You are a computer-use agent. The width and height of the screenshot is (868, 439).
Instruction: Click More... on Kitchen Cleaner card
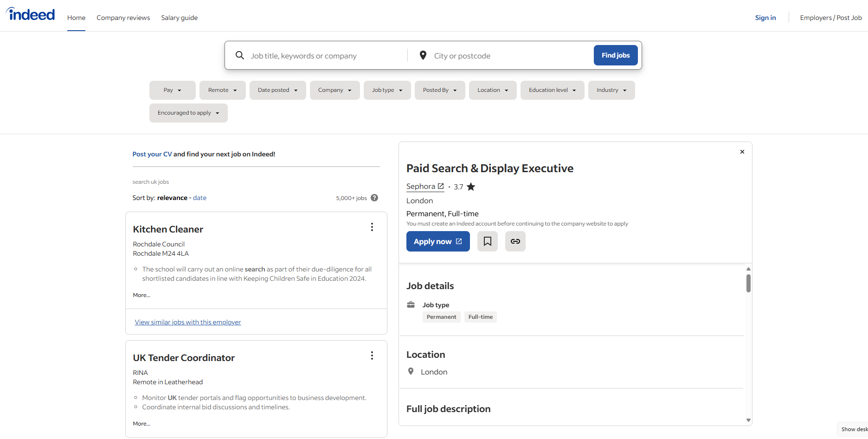pos(141,295)
